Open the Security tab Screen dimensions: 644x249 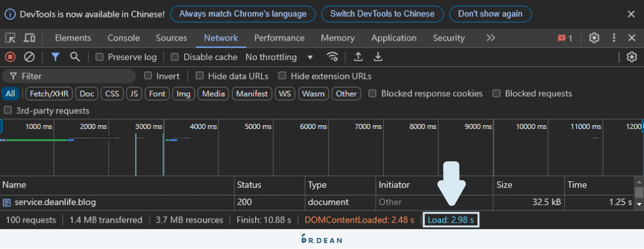point(448,38)
